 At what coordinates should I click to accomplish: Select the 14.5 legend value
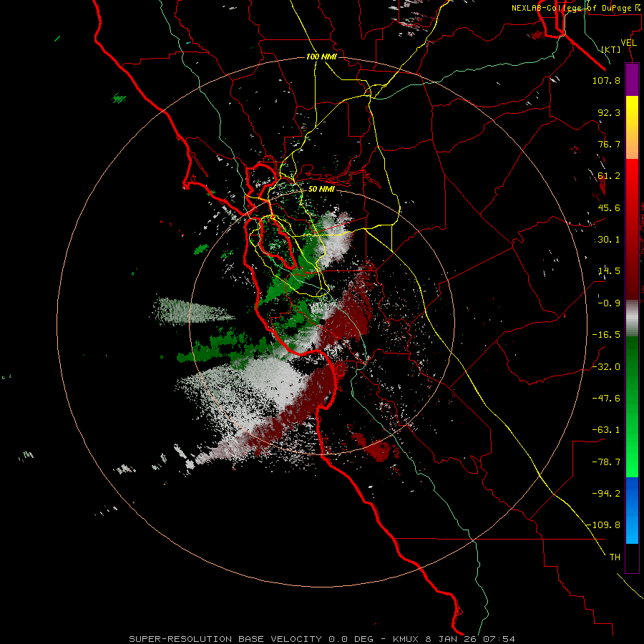(x=609, y=271)
